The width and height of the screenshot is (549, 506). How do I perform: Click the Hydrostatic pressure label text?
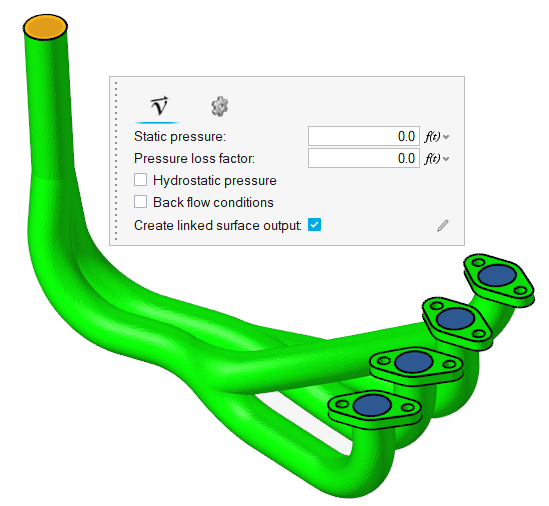pos(215,181)
